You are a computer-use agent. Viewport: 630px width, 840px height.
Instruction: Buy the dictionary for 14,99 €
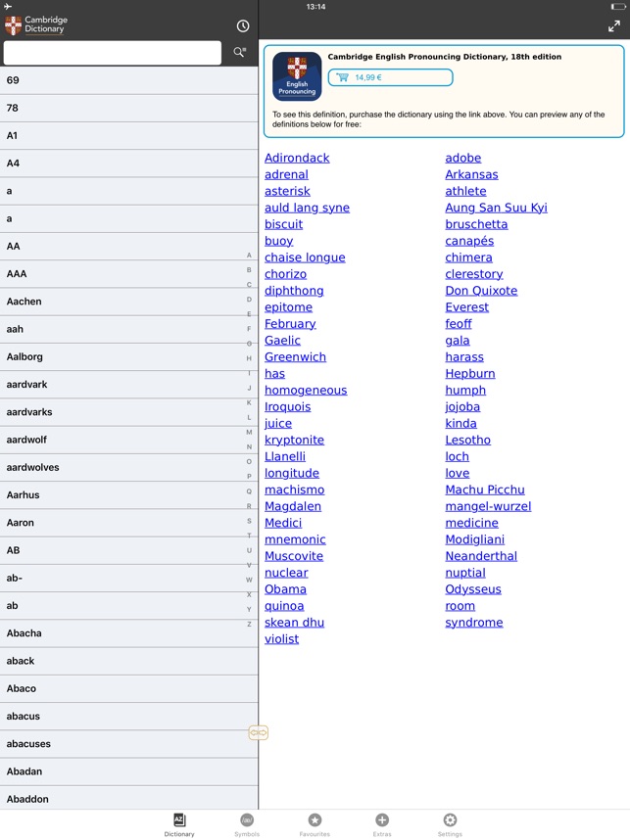pyautogui.click(x=390, y=77)
